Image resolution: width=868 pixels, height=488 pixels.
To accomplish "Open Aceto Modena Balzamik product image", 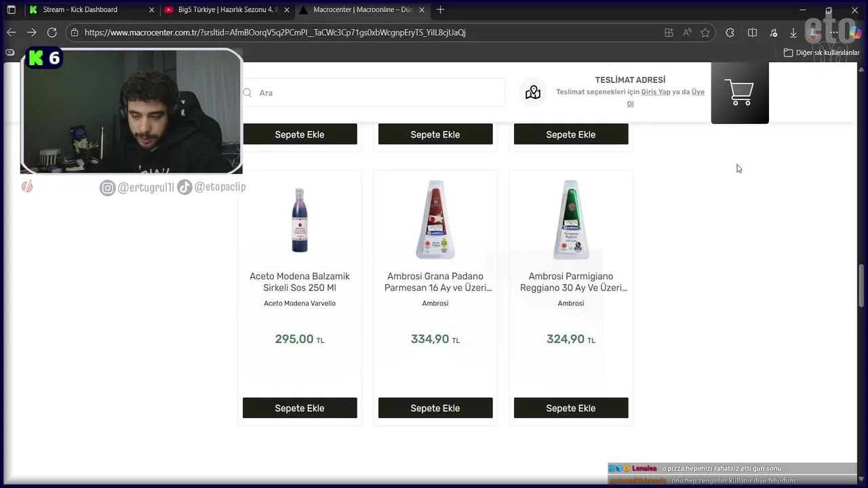I will (300, 220).
